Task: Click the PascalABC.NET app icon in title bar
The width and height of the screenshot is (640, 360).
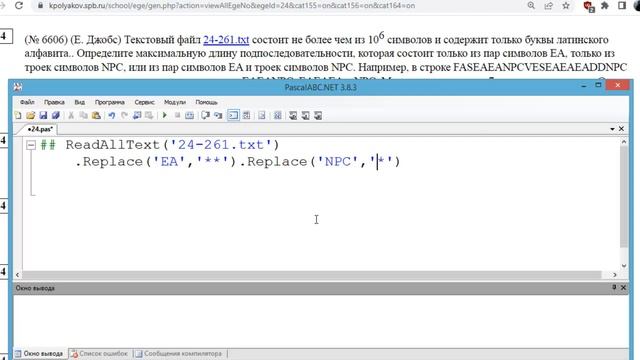Action: 18,87
